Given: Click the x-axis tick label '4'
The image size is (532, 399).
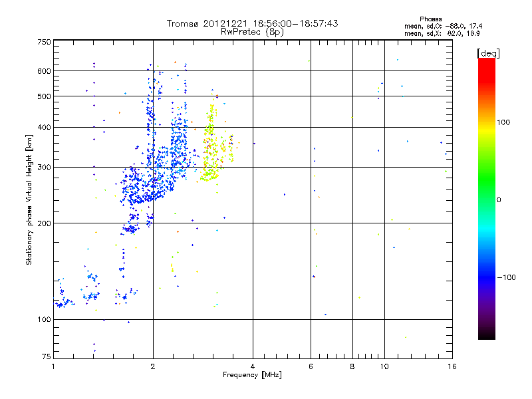Looking at the screenshot, I should pyautogui.click(x=253, y=366).
